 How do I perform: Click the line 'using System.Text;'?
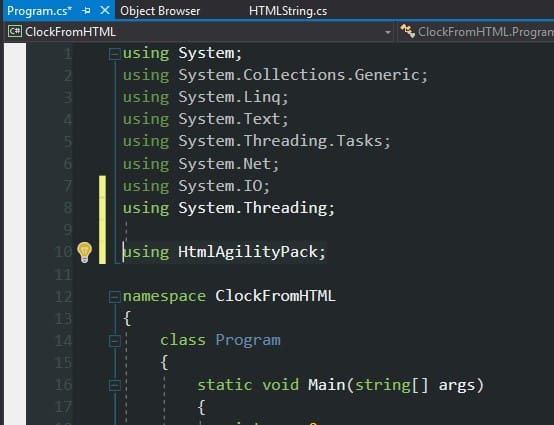(x=206, y=119)
